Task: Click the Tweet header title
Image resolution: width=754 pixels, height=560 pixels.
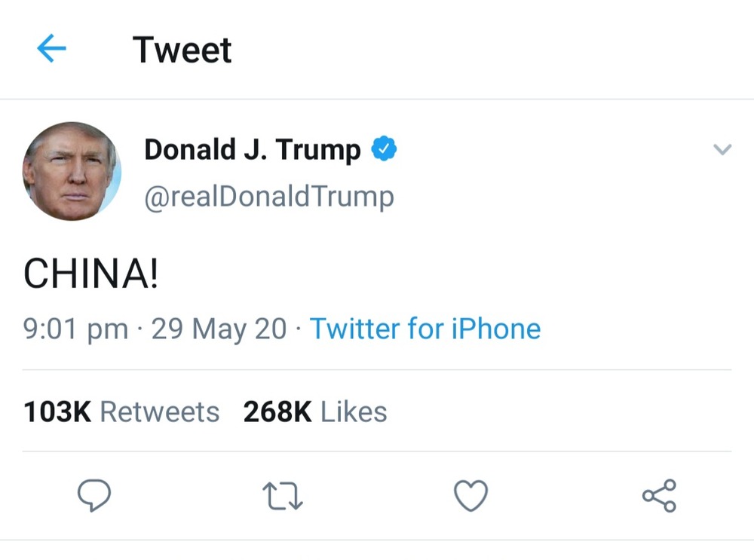Action: 182,50
